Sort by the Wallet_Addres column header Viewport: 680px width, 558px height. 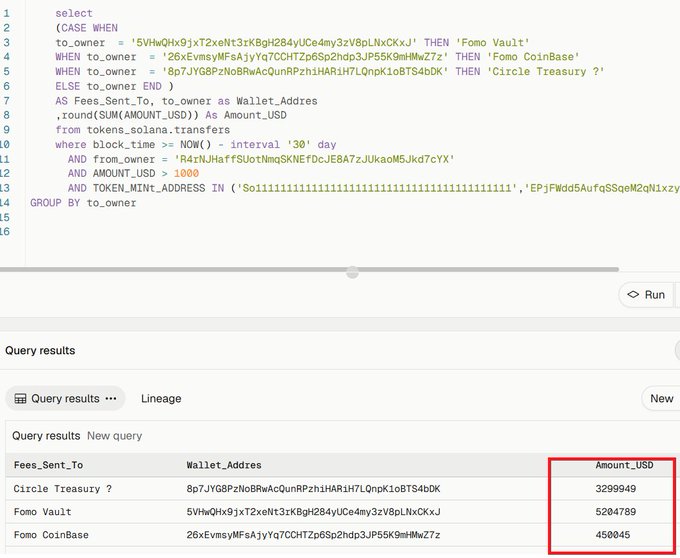224,465
